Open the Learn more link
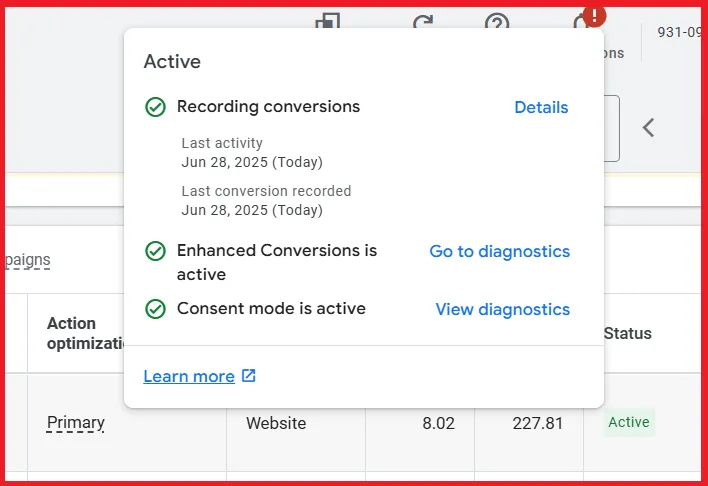The image size is (708, 486). click(x=189, y=376)
